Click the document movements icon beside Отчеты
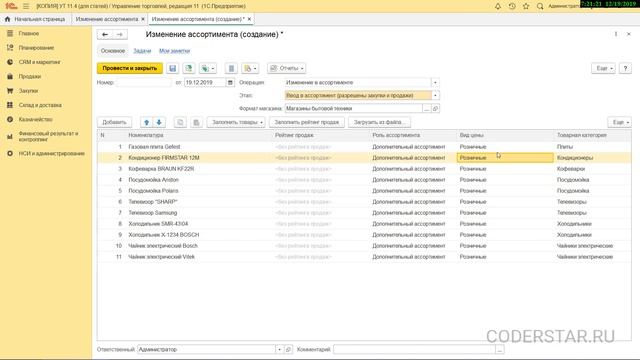Viewport: 640px width, 360px height. point(231,68)
